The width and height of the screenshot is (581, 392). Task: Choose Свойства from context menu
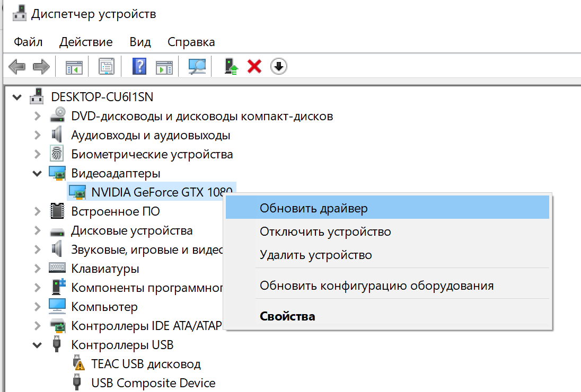(x=387, y=316)
